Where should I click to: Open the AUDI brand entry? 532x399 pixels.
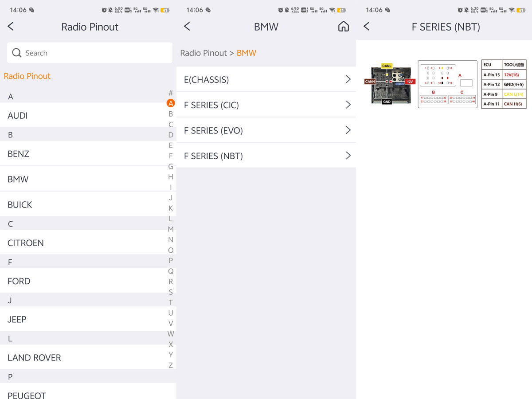(x=88, y=115)
